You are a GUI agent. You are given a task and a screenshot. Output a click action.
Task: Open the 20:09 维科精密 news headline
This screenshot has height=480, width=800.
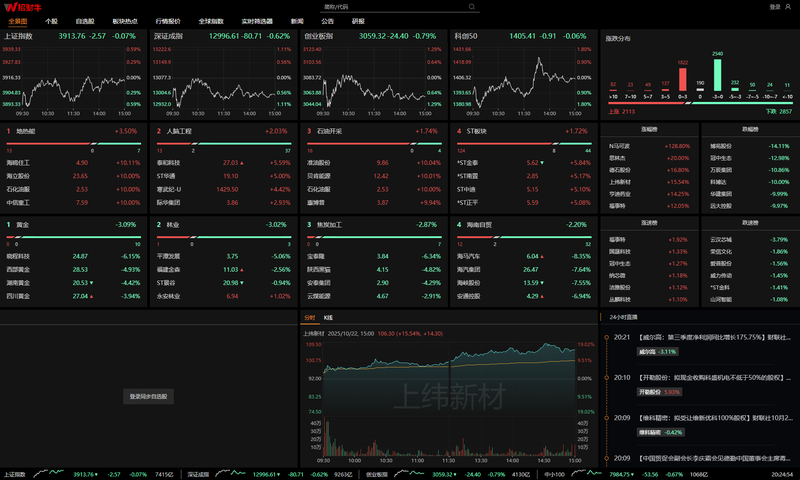click(715, 418)
